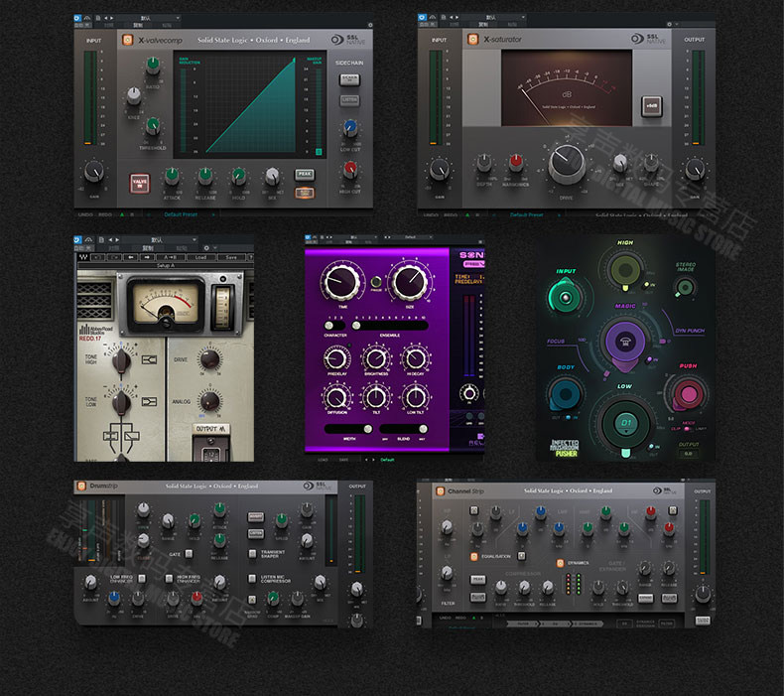Toggle the PEAK button in X-valvecomp
The height and width of the screenshot is (696, 784).
[305, 174]
